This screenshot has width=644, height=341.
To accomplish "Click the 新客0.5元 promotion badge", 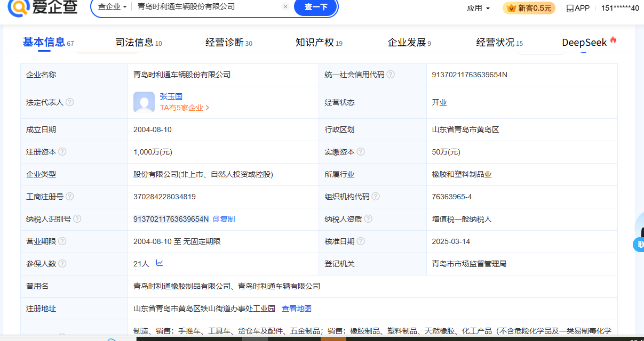I will click(x=529, y=8).
